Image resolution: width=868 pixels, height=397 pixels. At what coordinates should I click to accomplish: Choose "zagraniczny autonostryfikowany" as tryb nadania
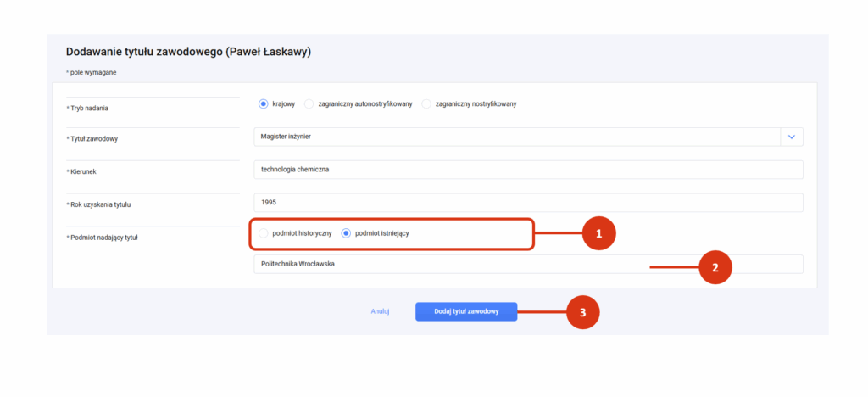pyautogui.click(x=309, y=103)
